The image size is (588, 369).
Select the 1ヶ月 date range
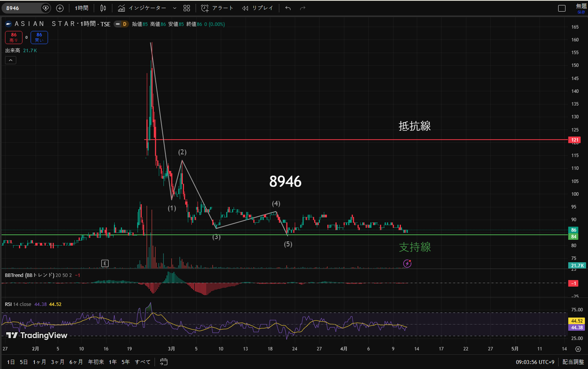[40, 362]
